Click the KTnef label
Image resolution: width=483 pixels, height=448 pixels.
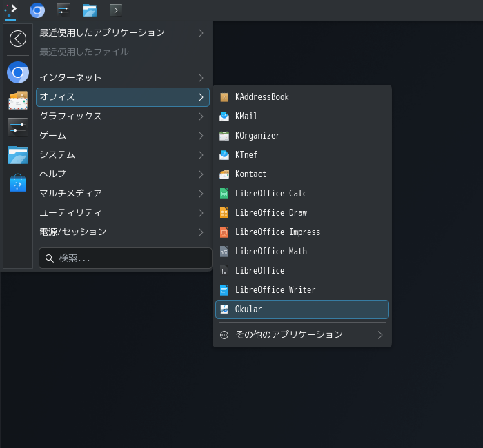coord(246,155)
